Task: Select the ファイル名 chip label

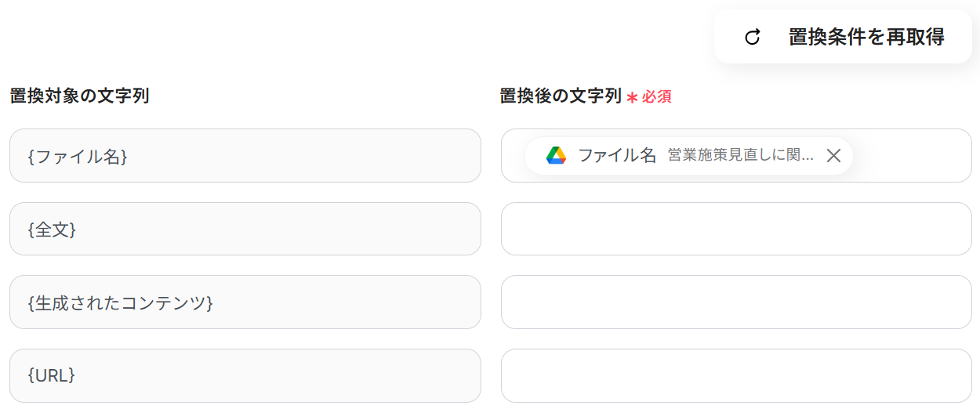Action: (x=616, y=155)
